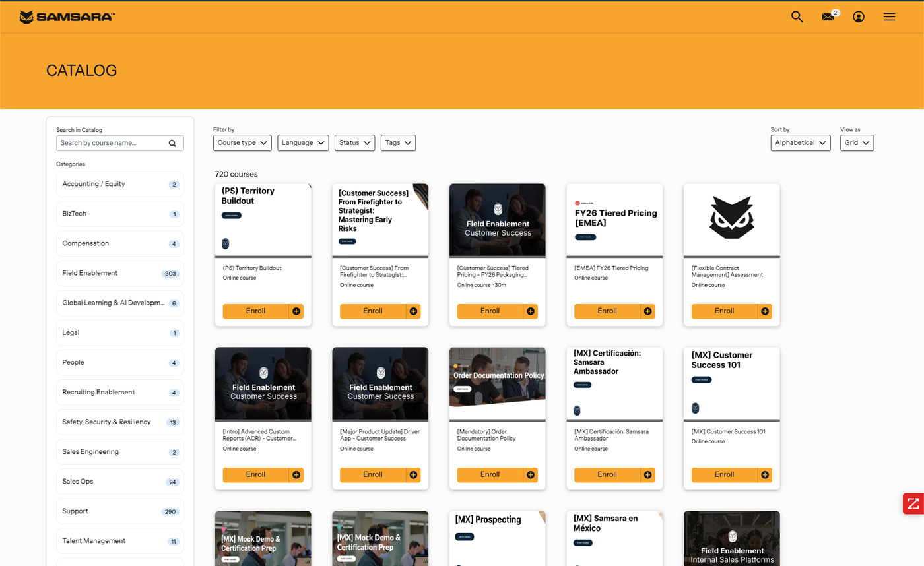Open [MX] Samsara en México thumbnail

coord(614,538)
